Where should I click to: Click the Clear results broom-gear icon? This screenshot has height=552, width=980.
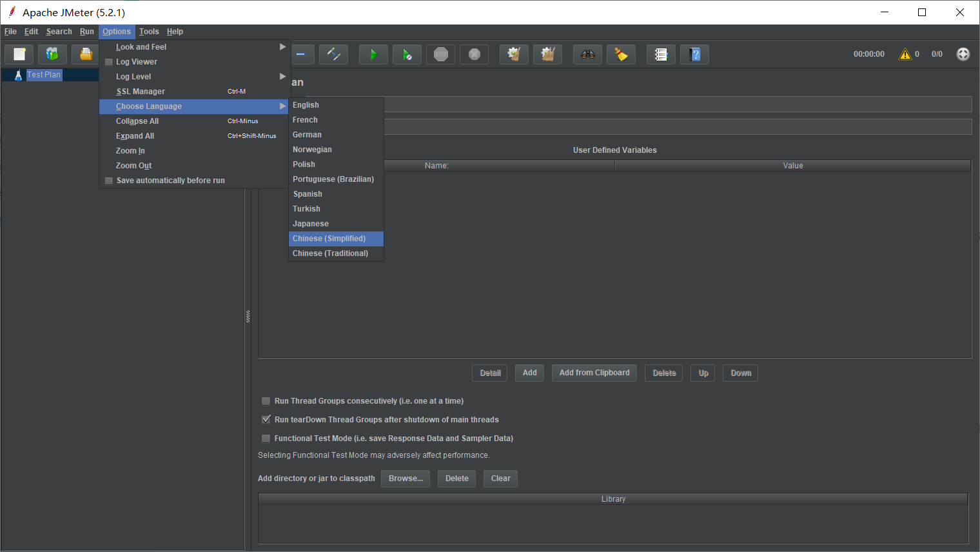(x=514, y=54)
